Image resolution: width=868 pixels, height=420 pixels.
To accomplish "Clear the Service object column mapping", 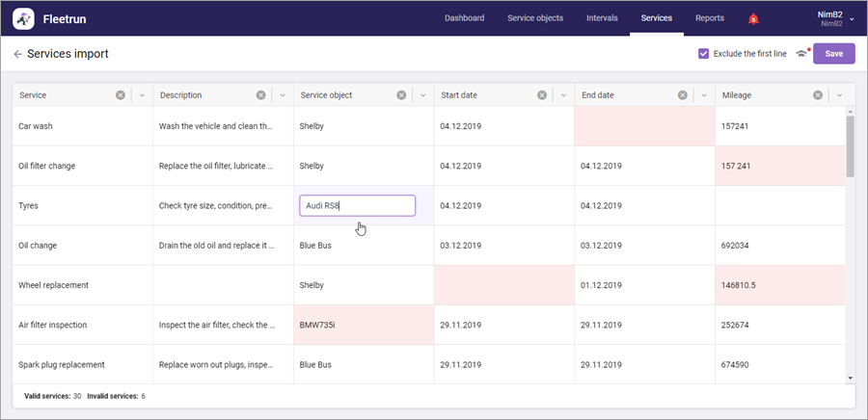I will [402, 95].
